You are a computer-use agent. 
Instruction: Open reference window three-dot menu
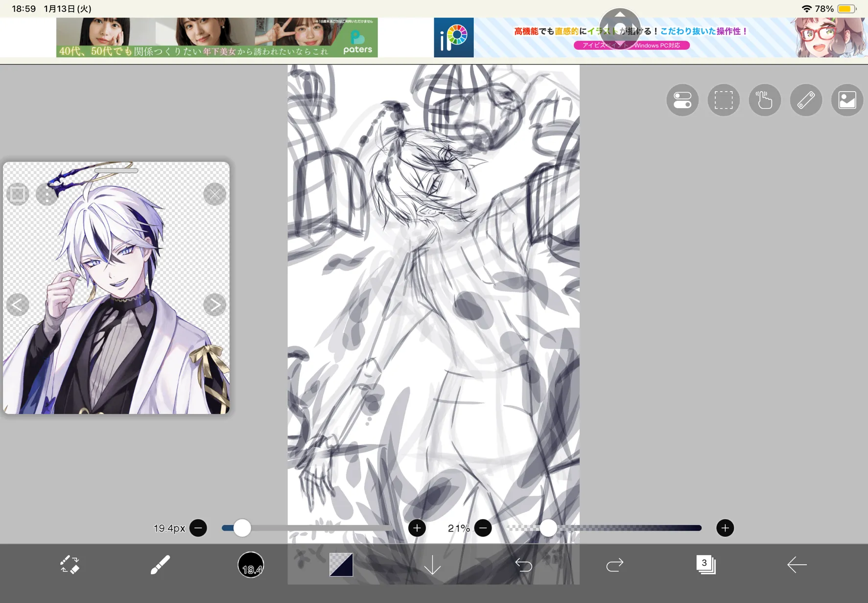47,194
